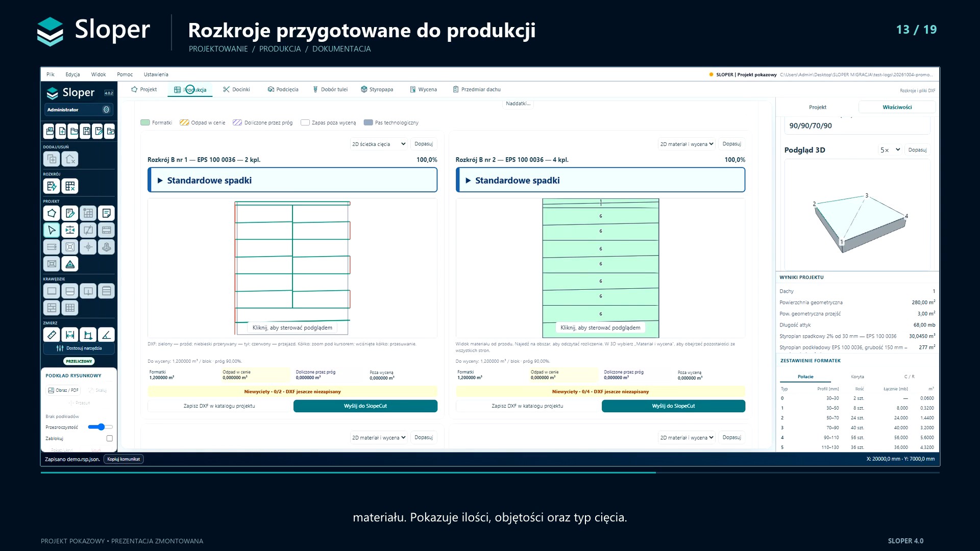Toggle the Odpad w cenie legend swatch
The image size is (980, 551).
click(x=184, y=122)
